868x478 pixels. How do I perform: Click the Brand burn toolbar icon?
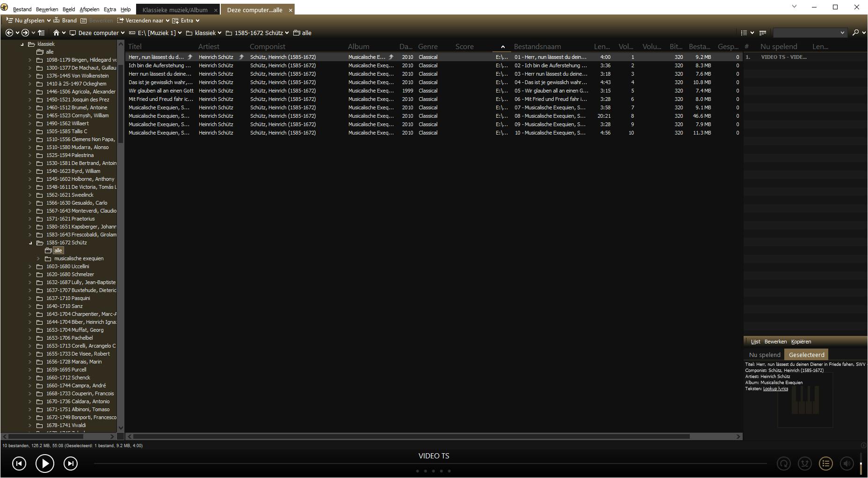(57, 21)
